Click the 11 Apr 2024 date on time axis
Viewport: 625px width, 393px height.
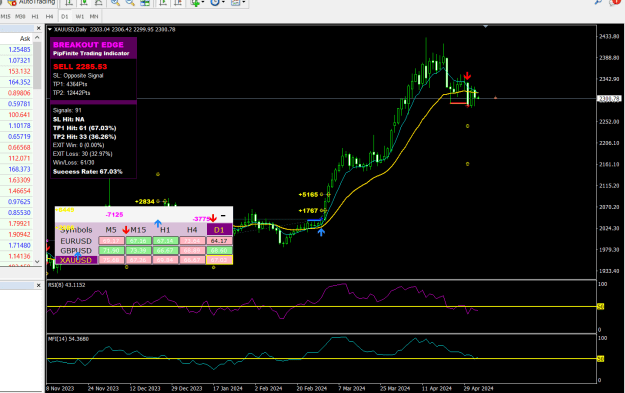tap(437, 388)
